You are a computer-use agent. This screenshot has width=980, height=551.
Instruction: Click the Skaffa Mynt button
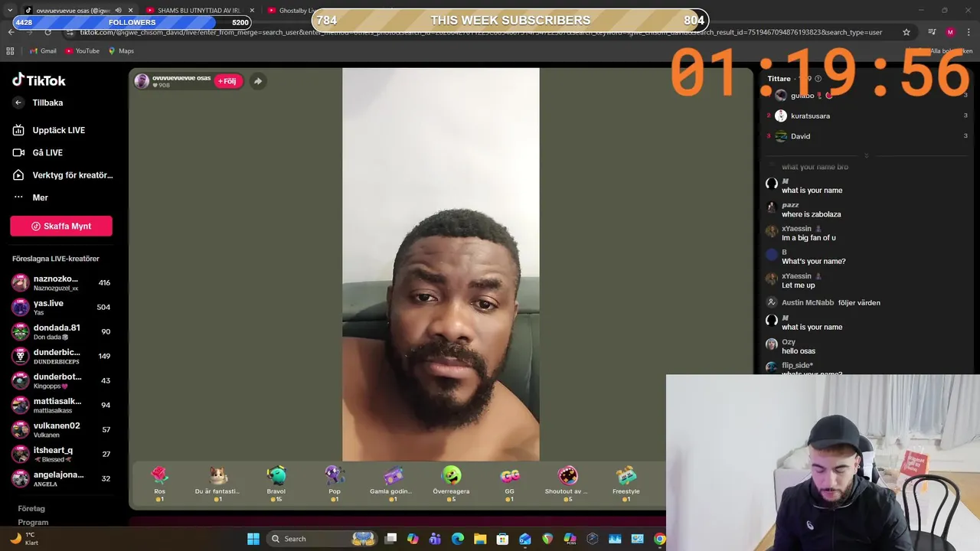point(61,227)
